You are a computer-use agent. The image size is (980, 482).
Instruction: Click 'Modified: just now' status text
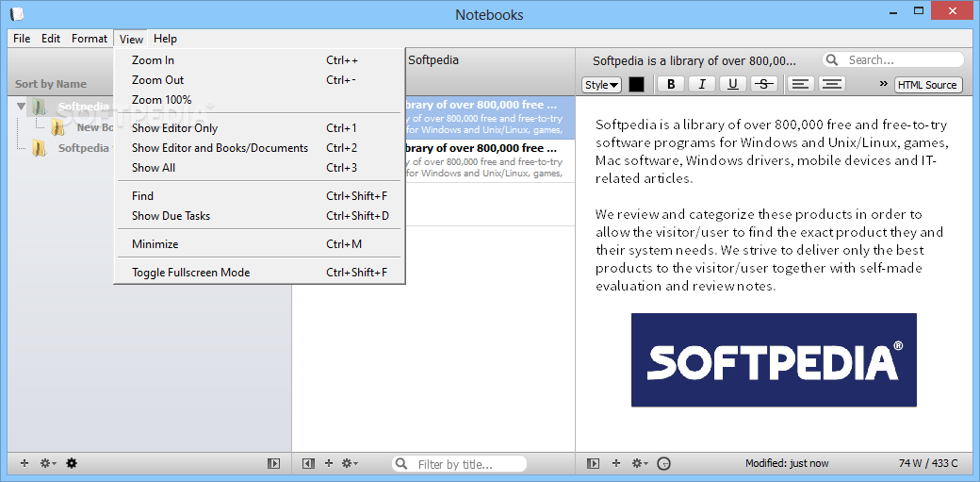click(787, 463)
